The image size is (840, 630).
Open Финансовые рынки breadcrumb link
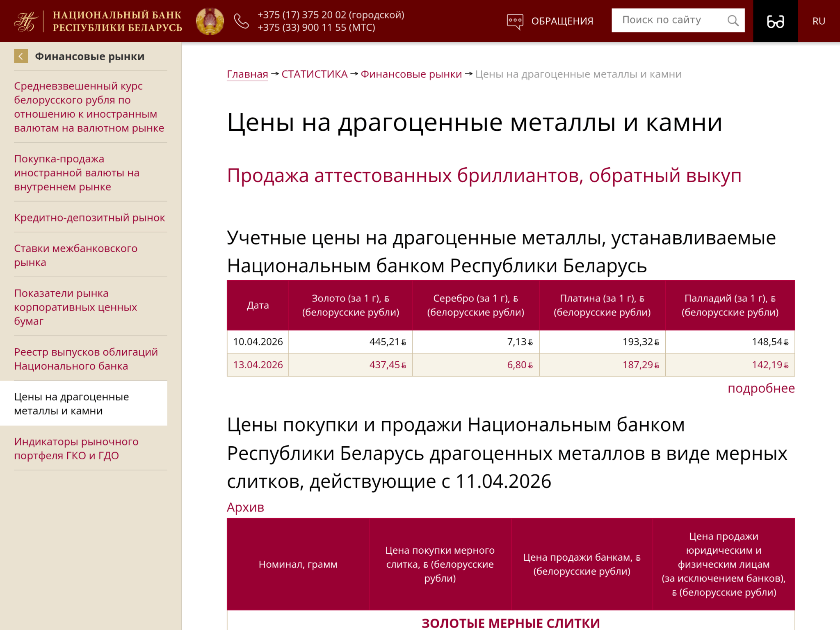[411, 74]
